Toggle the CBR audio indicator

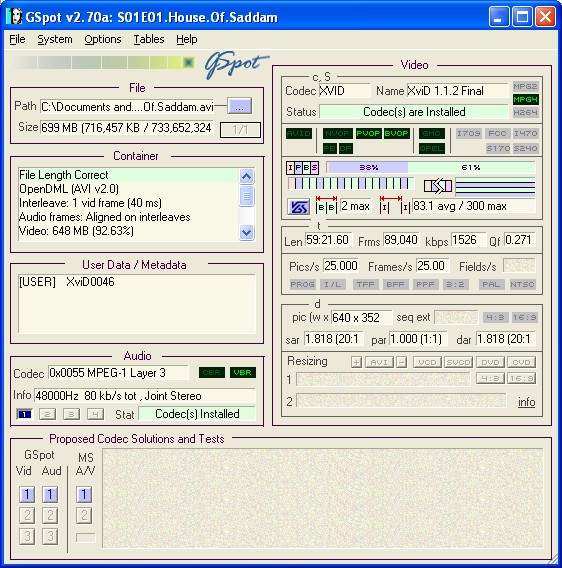(212, 372)
